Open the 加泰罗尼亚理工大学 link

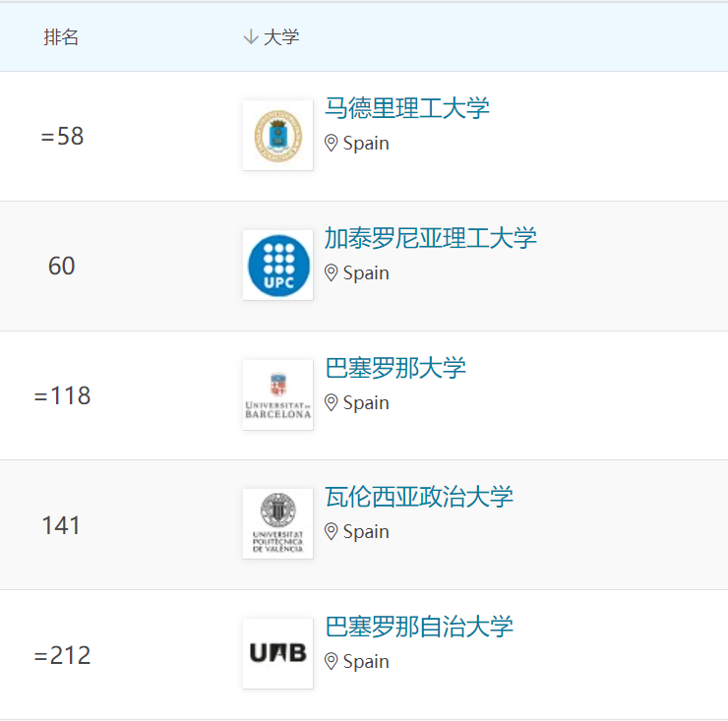point(431,238)
